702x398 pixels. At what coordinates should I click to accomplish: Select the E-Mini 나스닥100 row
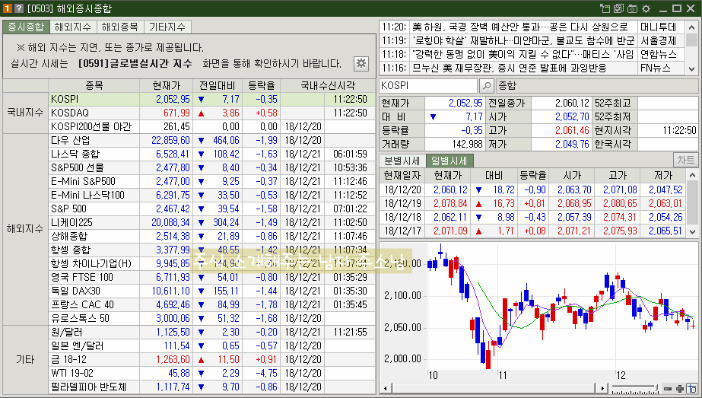pos(212,195)
